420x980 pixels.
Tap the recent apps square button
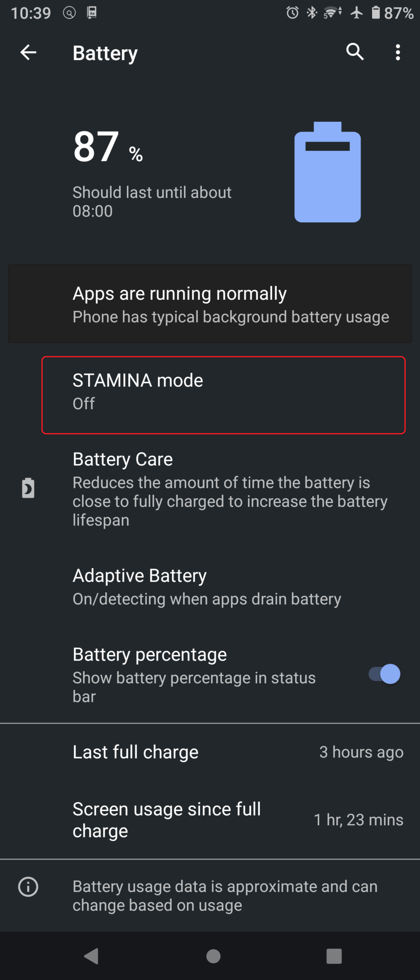tap(334, 956)
